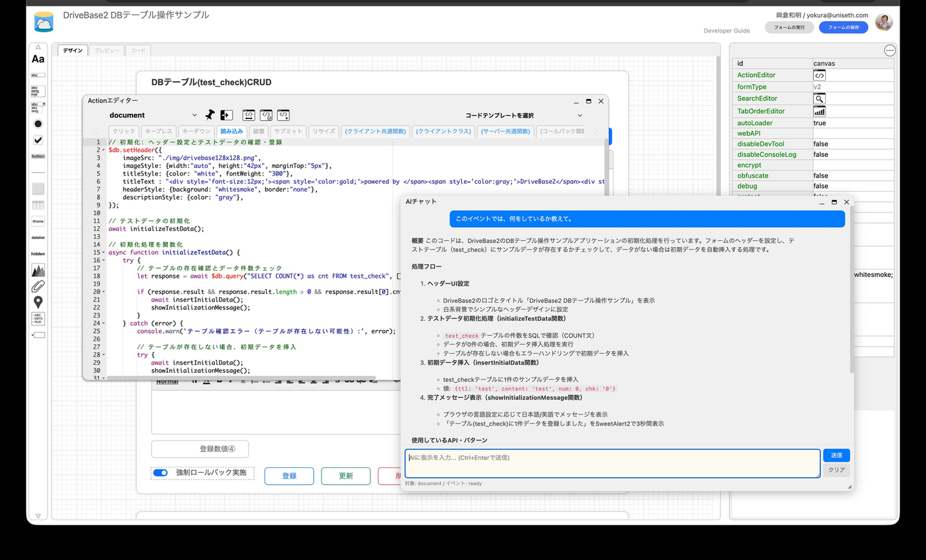Viewport: 926px width, 560px height.
Task: Click the autoLoader value true cell
Action: 853,123
